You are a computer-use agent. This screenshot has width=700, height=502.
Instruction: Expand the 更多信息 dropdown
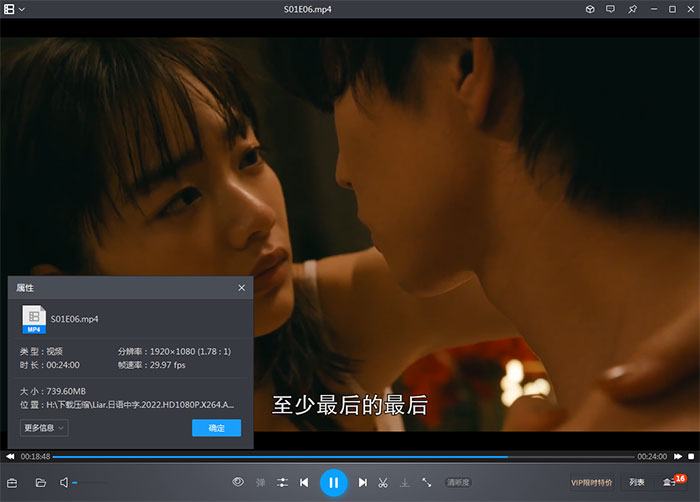[45, 428]
